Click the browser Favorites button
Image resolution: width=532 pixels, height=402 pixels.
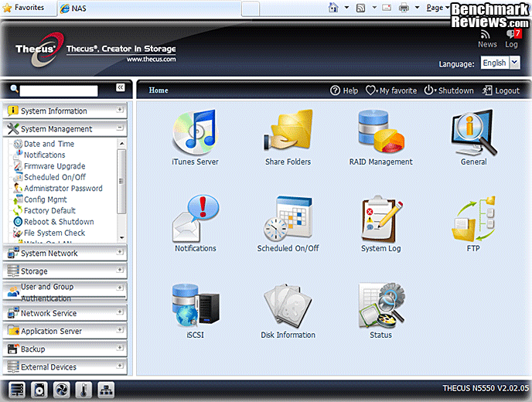(23, 8)
